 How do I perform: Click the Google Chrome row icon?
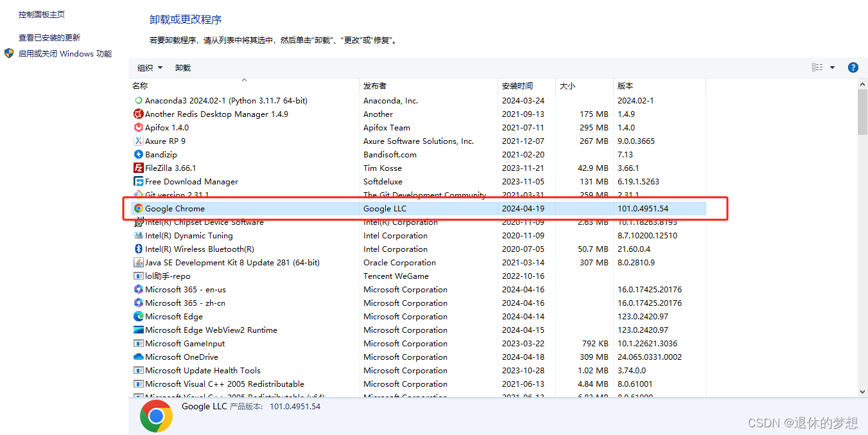coord(138,208)
